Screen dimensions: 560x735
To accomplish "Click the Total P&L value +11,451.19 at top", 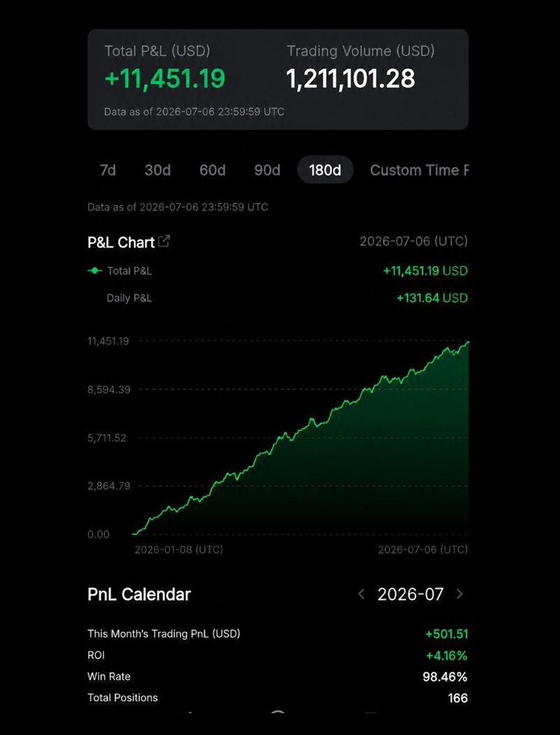I will (165, 79).
